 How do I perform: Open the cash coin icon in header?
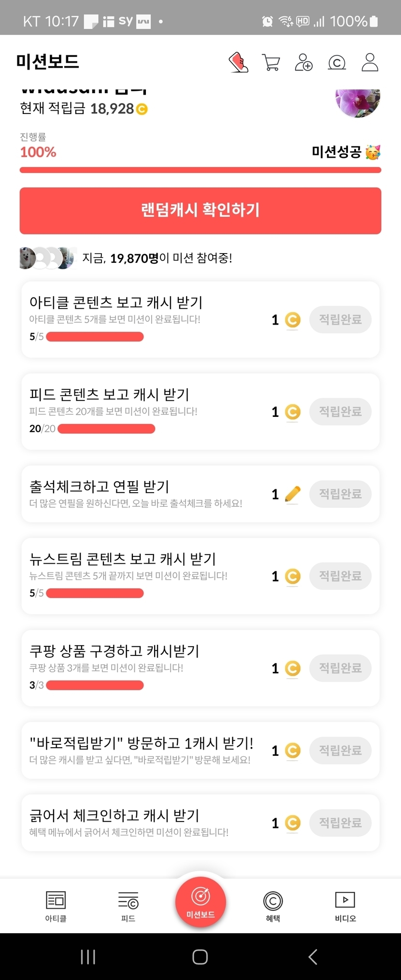tap(337, 63)
